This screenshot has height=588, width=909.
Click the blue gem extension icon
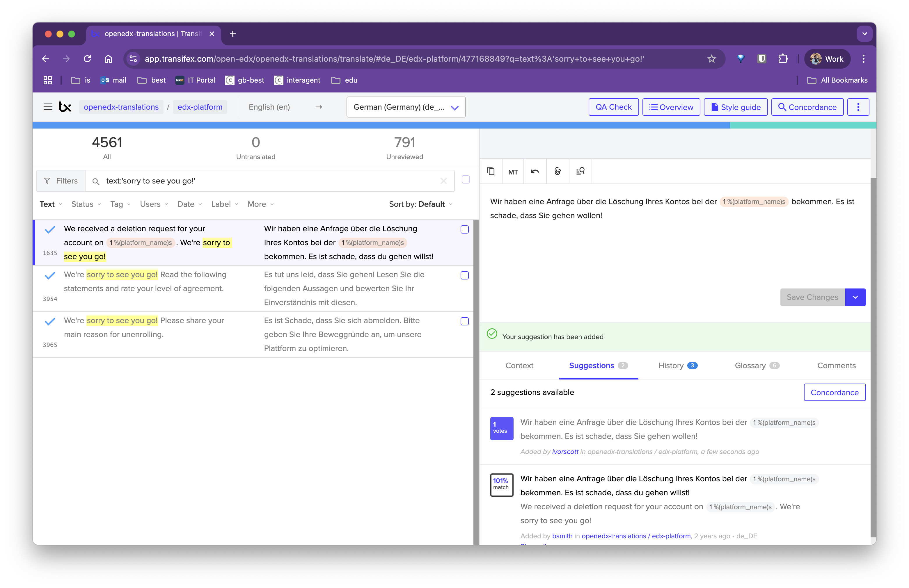(x=740, y=59)
